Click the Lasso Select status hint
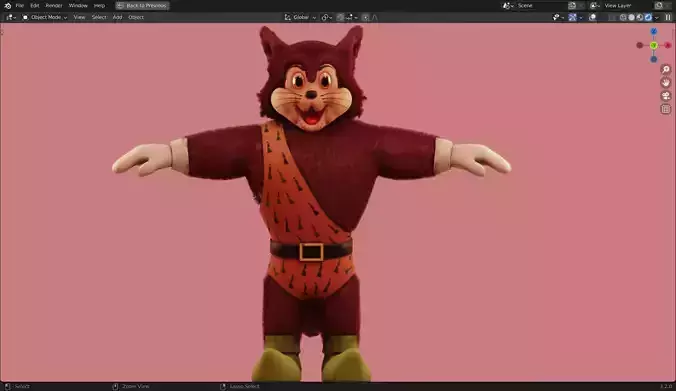This screenshot has width=676, height=391. tap(240, 386)
